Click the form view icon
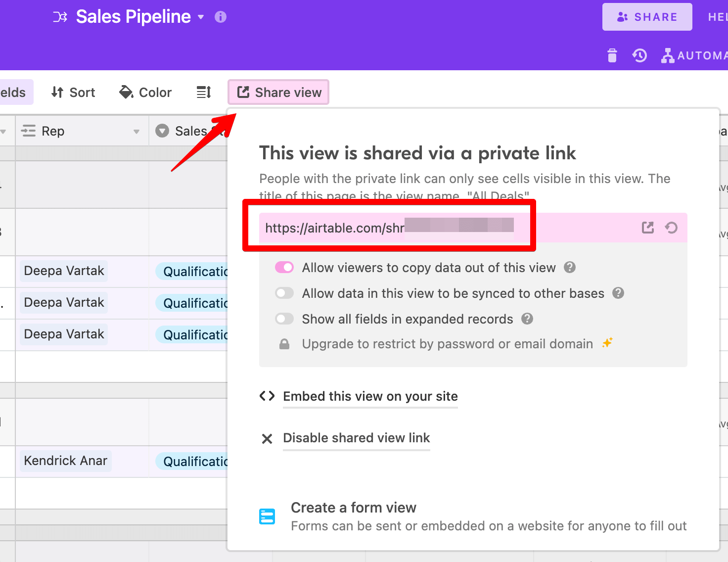 (267, 516)
